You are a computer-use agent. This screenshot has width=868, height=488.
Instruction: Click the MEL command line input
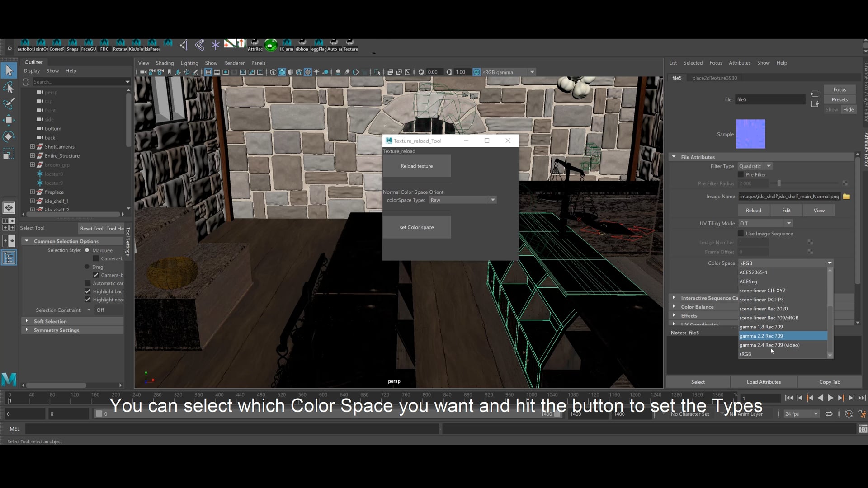click(x=232, y=429)
